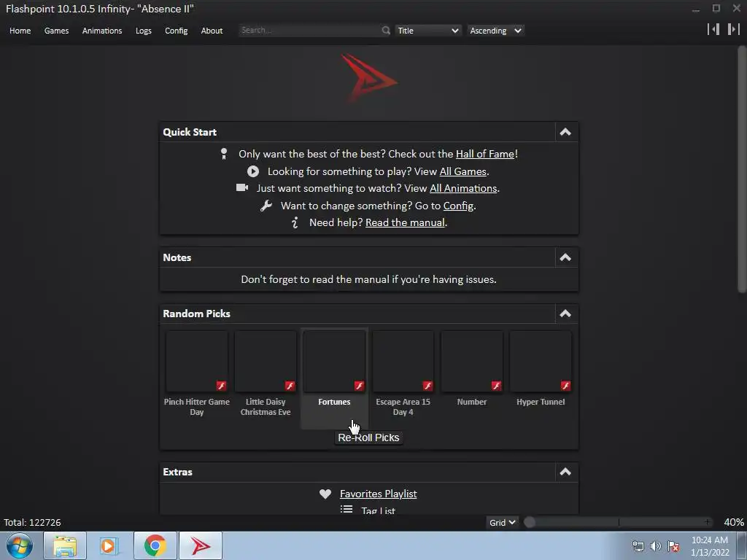Viewport: 747px width, 560px height.
Task: Click the camera icon beside All Animations
Action: coord(242,187)
